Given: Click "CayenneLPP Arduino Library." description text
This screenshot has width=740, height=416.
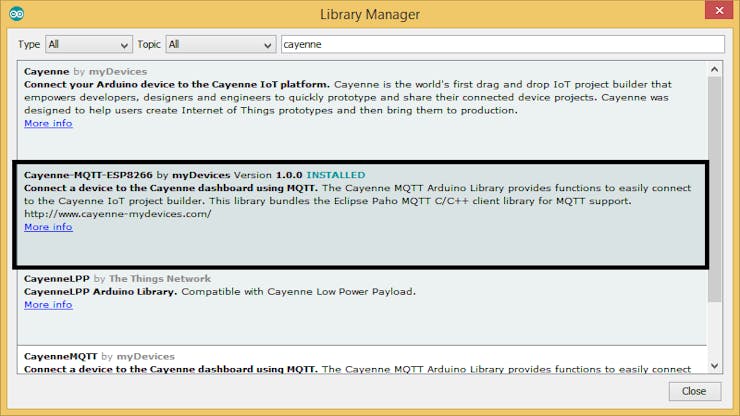Looking at the screenshot, I should pos(101,292).
